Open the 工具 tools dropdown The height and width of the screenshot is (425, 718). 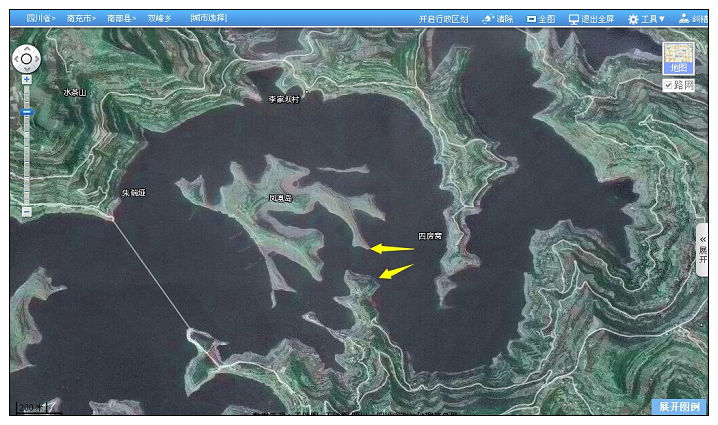click(x=646, y=19)
